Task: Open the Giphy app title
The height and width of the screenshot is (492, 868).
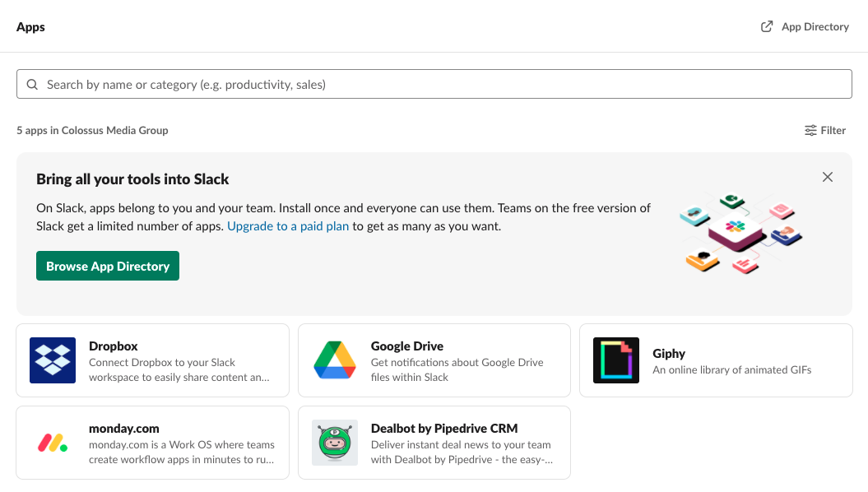Action: [669, 353]
